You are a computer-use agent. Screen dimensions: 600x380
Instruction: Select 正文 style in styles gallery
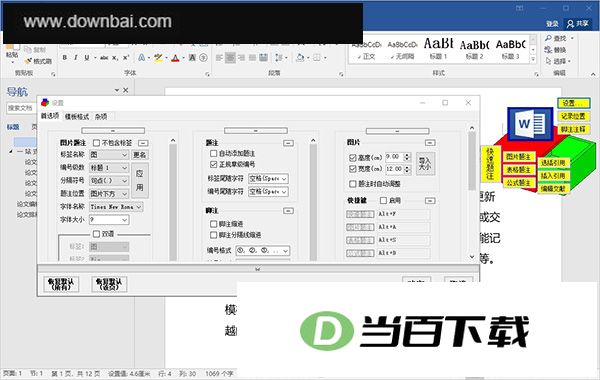coord(367,50)
